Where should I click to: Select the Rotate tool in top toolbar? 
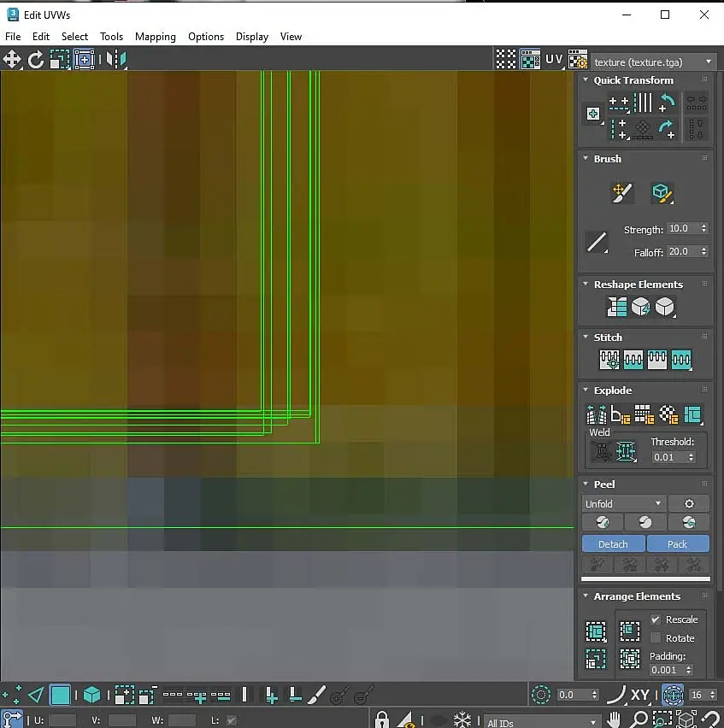pyautogui.click(x=36, y=59)
